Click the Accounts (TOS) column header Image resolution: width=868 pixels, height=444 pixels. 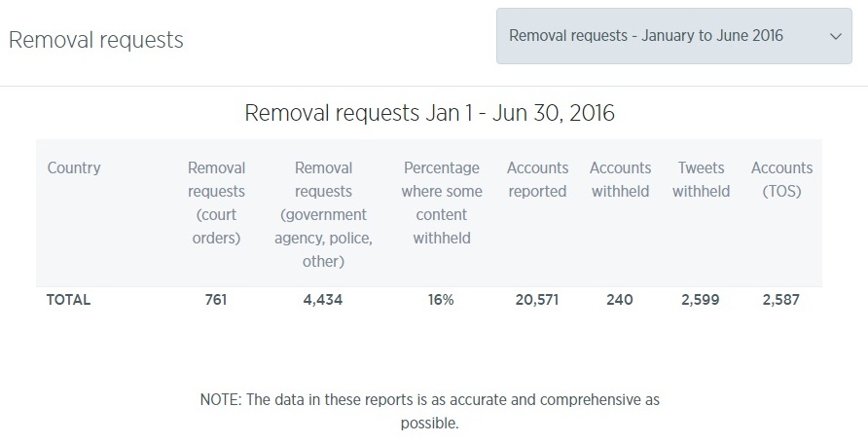click(x=781, y=179)
